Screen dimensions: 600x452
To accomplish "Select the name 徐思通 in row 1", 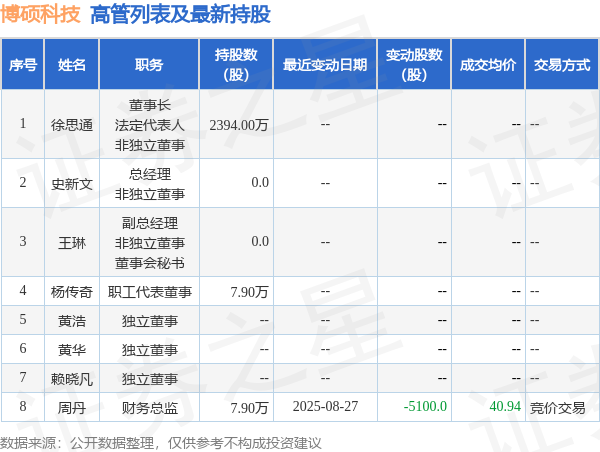I will pos(72,125).
